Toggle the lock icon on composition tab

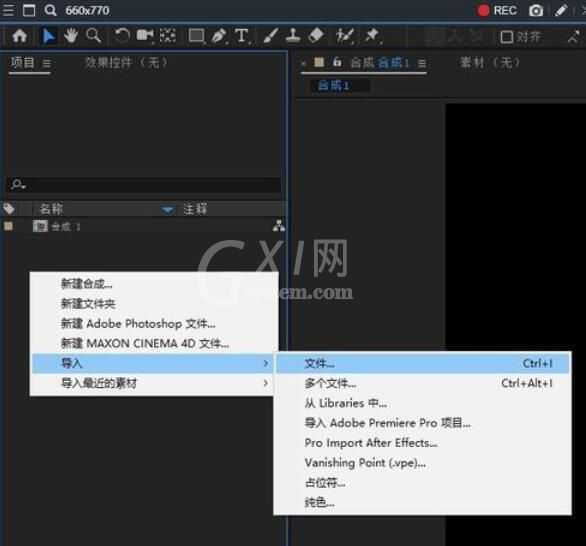click(337, 62)
